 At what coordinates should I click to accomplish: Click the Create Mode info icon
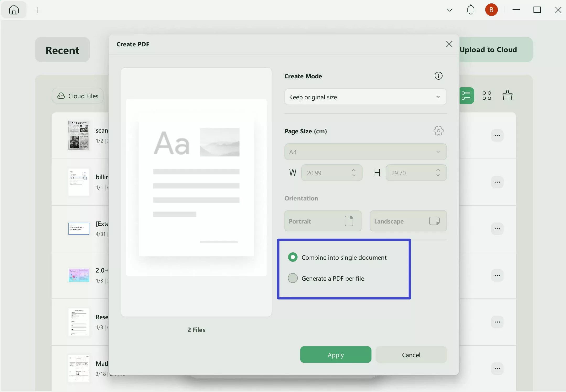point(438,76)
